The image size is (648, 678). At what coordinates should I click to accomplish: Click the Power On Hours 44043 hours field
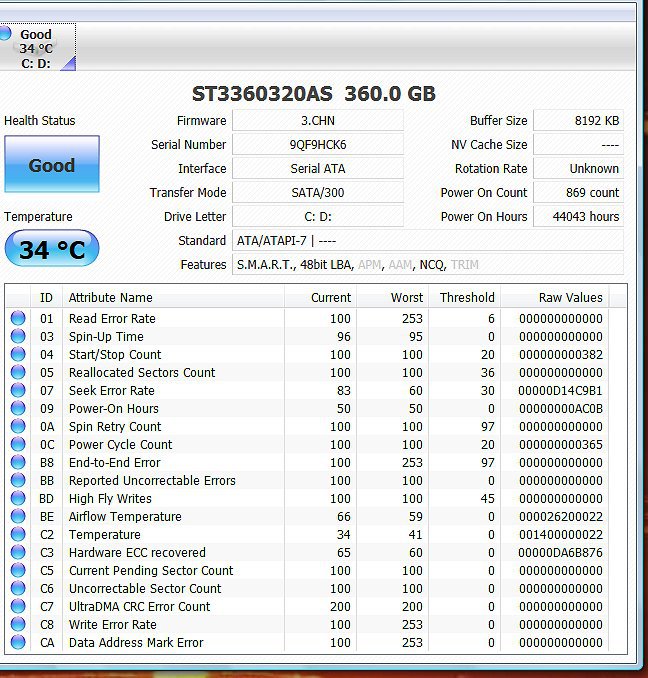click(x=578, y=217)
